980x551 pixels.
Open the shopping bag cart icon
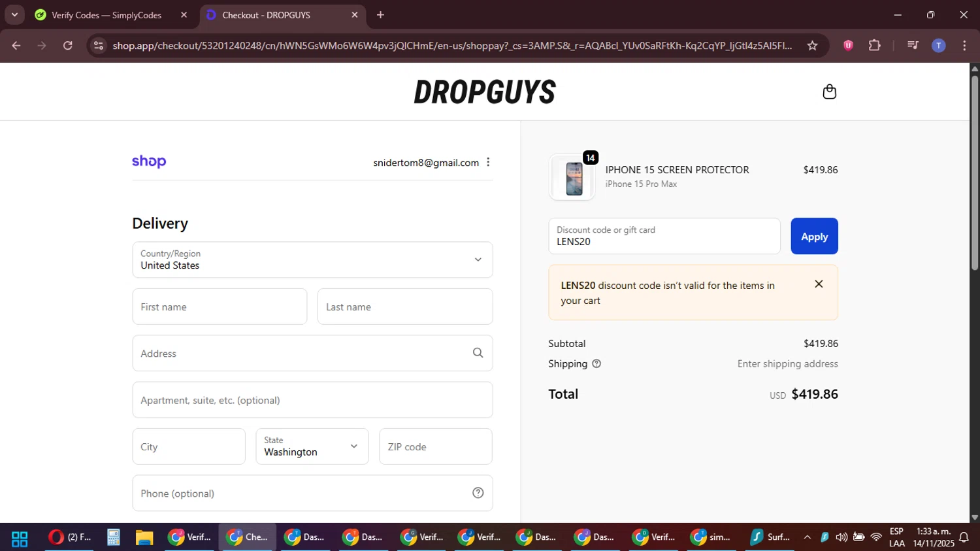pyautogui.click(x=829, y=92)
